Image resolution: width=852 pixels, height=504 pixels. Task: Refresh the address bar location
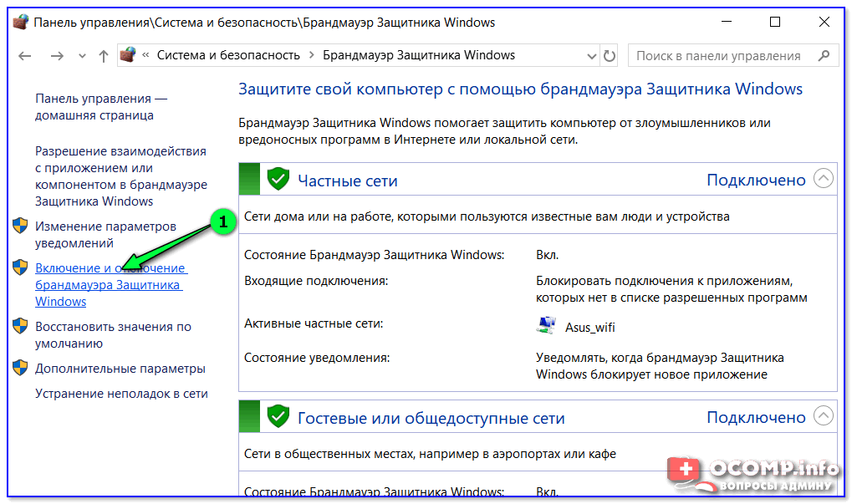tap(610, 56)
